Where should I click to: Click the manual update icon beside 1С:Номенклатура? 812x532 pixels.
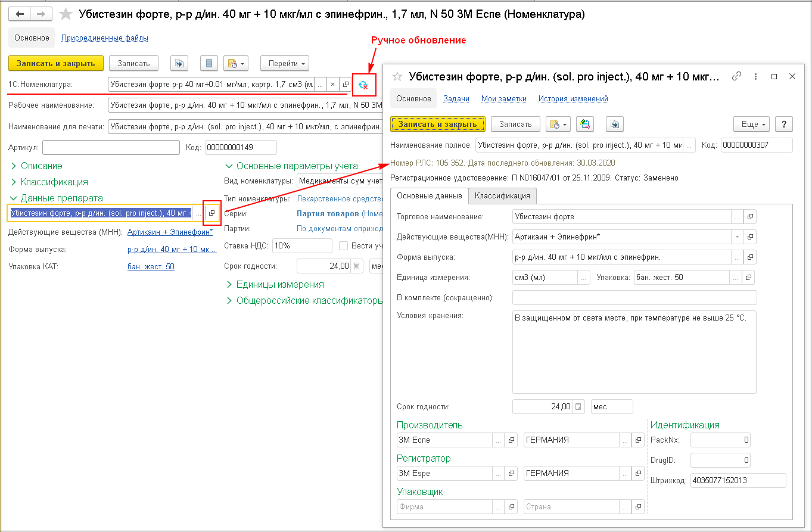[363, 85]
